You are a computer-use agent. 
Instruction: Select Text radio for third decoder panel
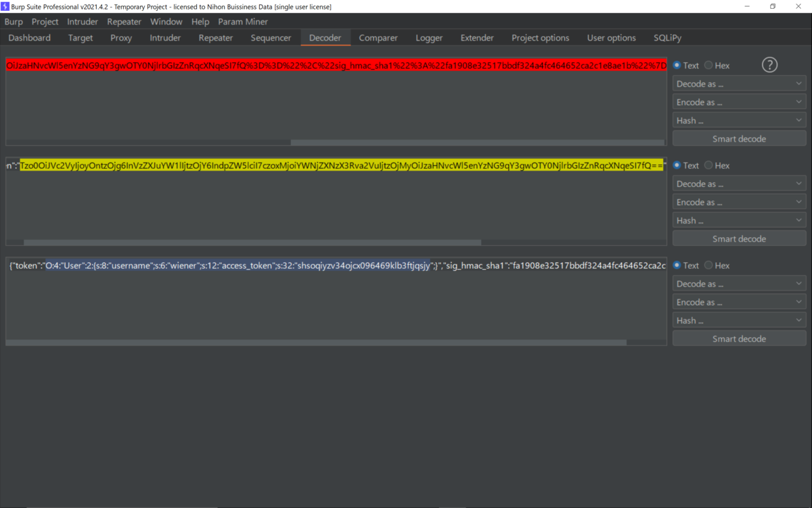686,266
